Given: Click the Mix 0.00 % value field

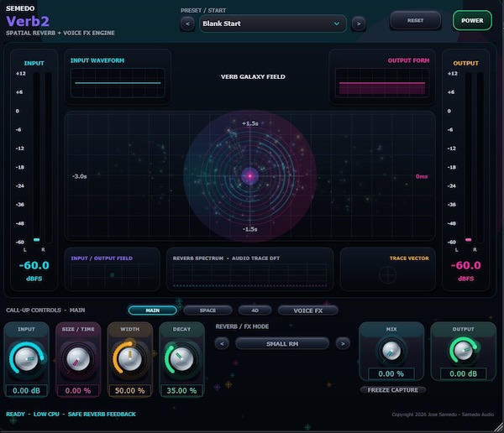Looking at the screenshot, I should click(x=391, y=374).
